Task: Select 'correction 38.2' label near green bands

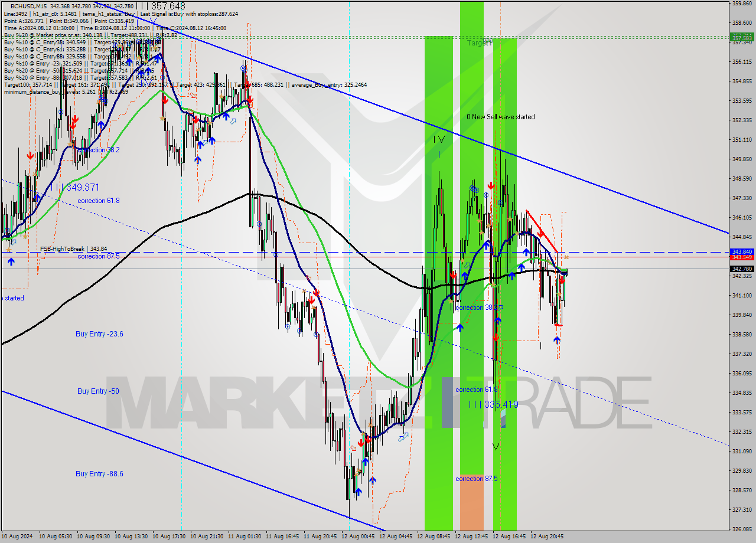Action: 477,308
